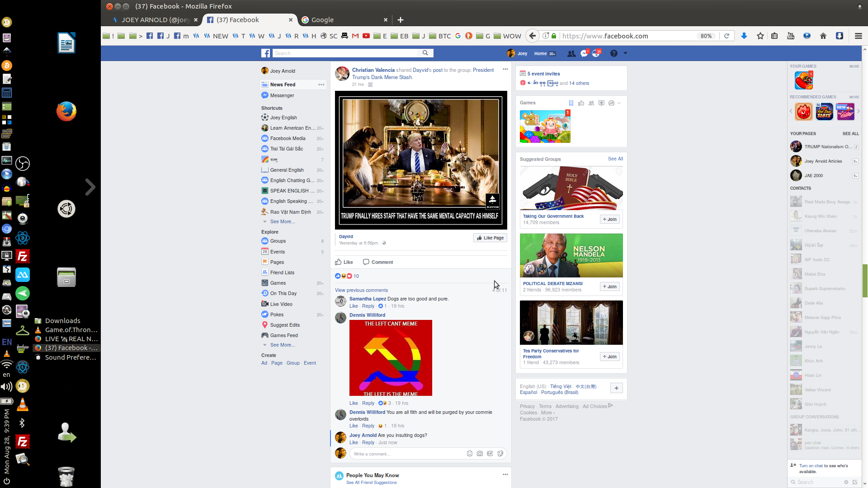Attach a photo via the camera comment icon
The width and height of the screenshot is (868, 488).
[x=480, y=453]
